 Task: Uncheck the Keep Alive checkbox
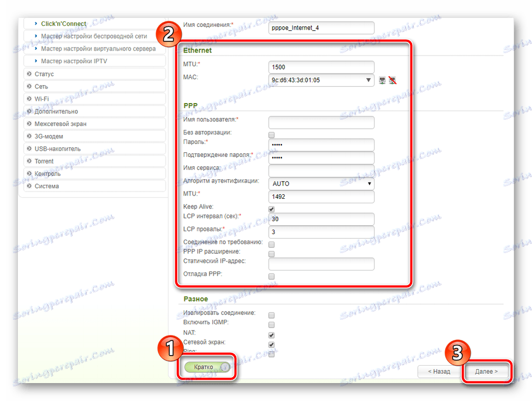(x=272, y=209)
